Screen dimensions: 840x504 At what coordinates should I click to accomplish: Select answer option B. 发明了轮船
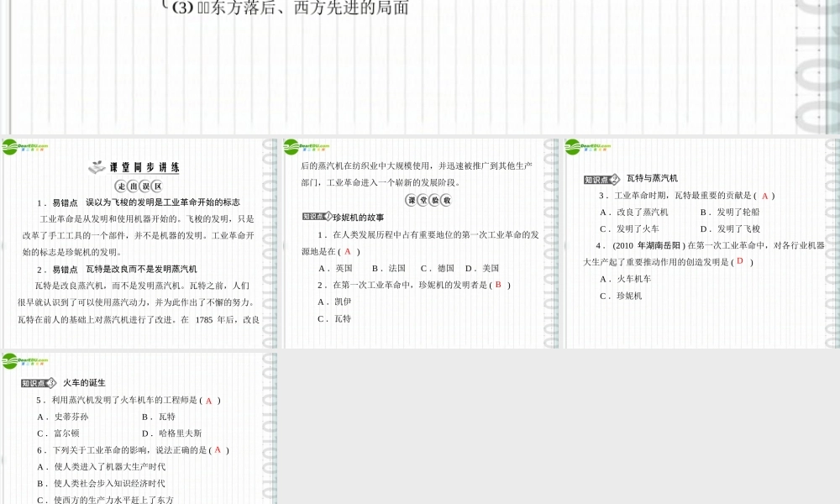pyautogui.click(x=730, y=212)
